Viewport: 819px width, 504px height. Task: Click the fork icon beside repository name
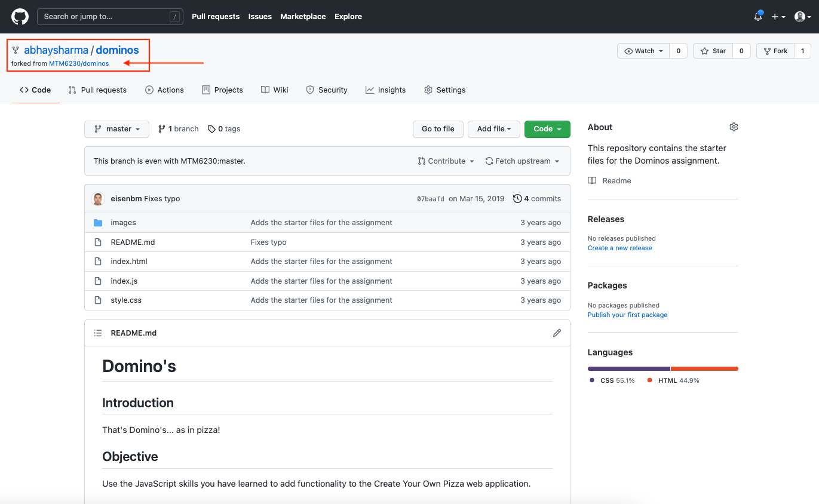16,50
